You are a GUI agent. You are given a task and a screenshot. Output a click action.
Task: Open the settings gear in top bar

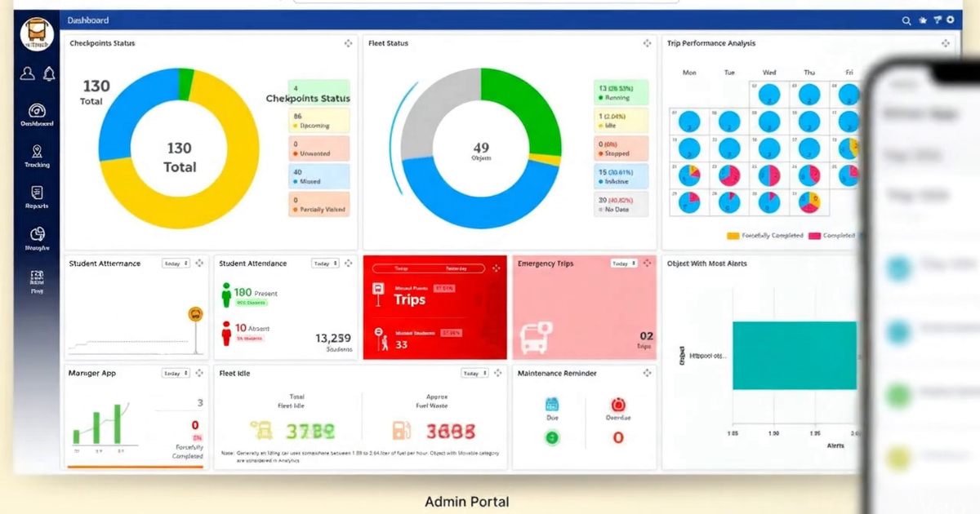click(950, 20)
